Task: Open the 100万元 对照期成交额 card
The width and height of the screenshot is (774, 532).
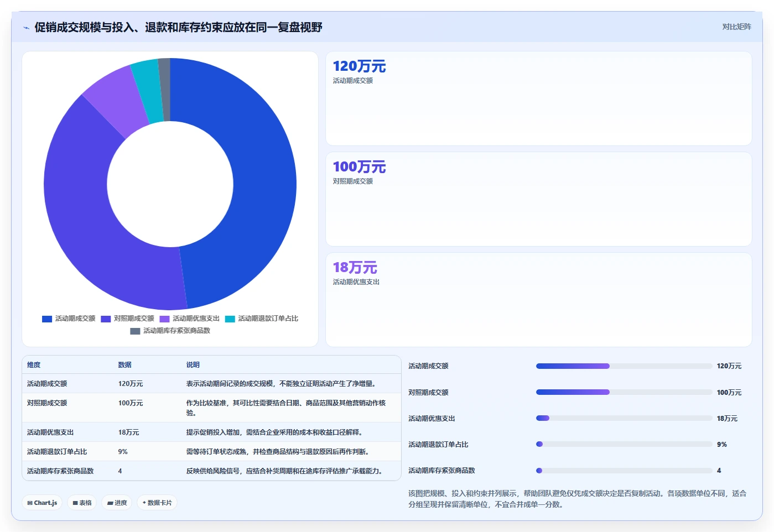Action: (538, 199)
